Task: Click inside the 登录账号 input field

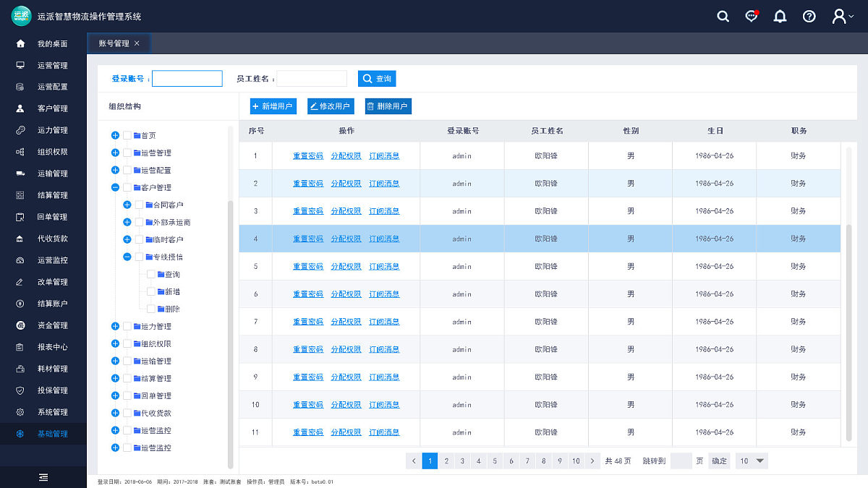Action: coord(187,78)
